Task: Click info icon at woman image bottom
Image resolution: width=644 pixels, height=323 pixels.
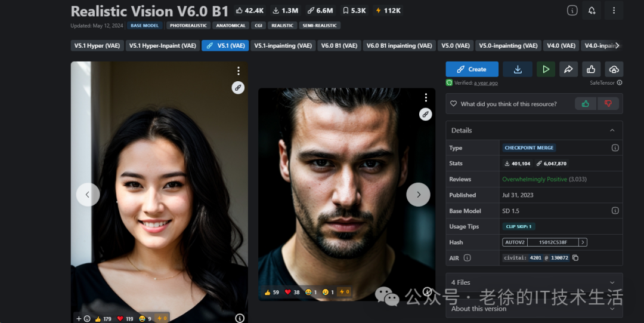Action: [x=240, y=318]
